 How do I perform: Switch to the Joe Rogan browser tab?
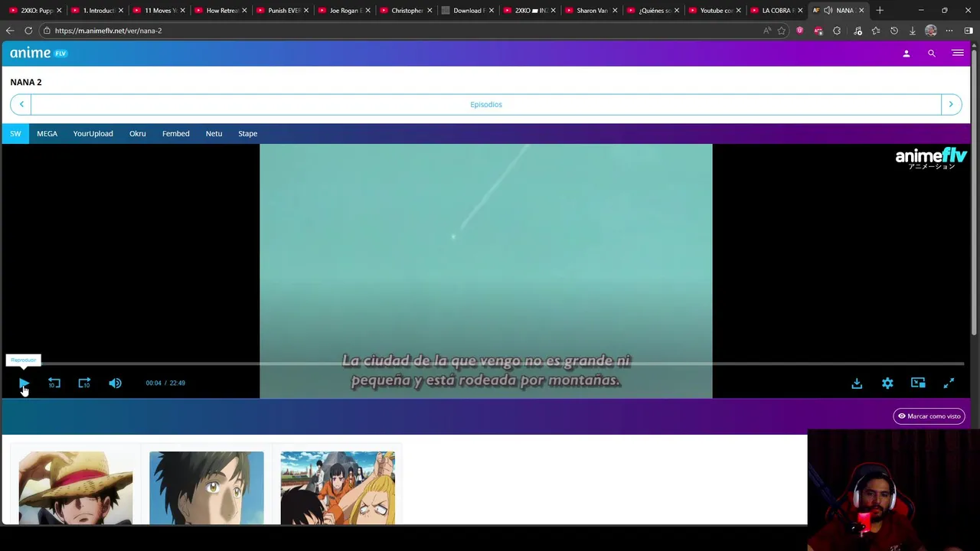(x=345, y=10)
